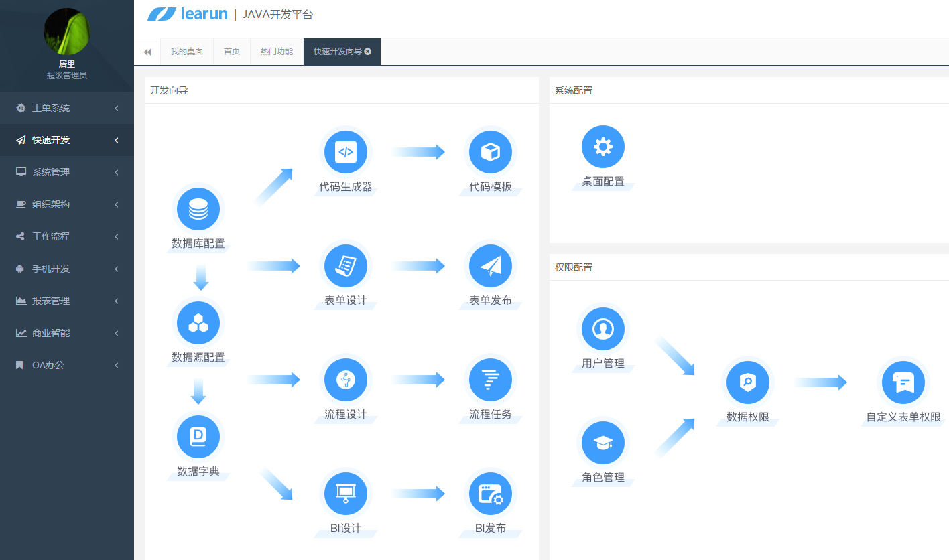Screen dimensions: 949x560
Task: Open the 代码生成器 label link
Action: 346,187
